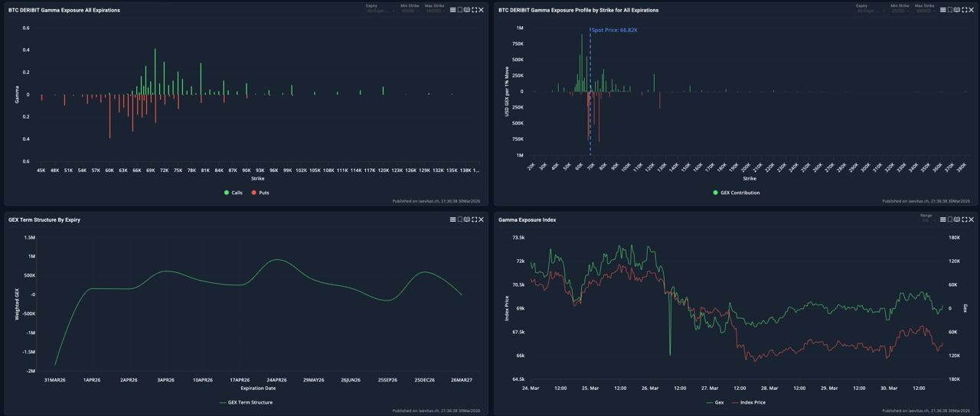Toggle the Puts series in legend
This screenshot has height=416, width=980.
tap(260, 193)
